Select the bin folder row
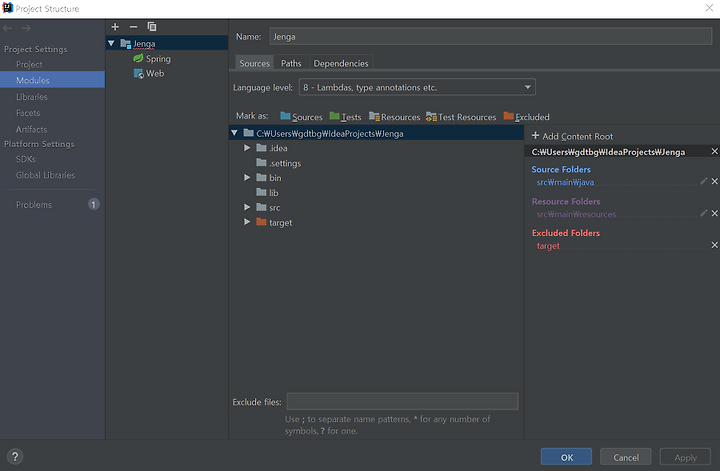Image resolution: width=720 pixels, height=471 pixels. pyautogui.click(x=376, y=178)
